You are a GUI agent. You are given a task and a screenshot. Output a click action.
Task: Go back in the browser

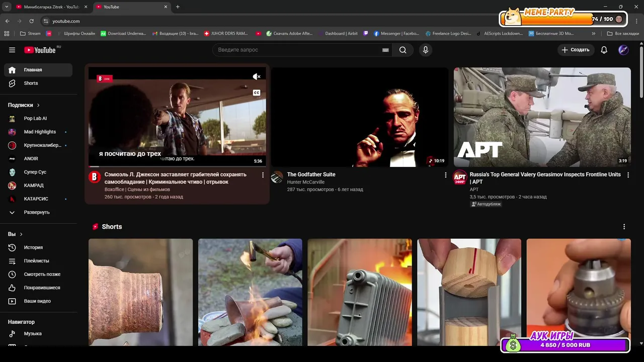point(7,21)
